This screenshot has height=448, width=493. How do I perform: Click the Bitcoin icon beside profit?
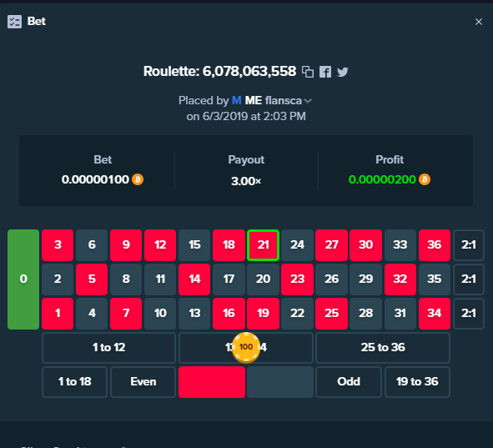tap(425, 179)
